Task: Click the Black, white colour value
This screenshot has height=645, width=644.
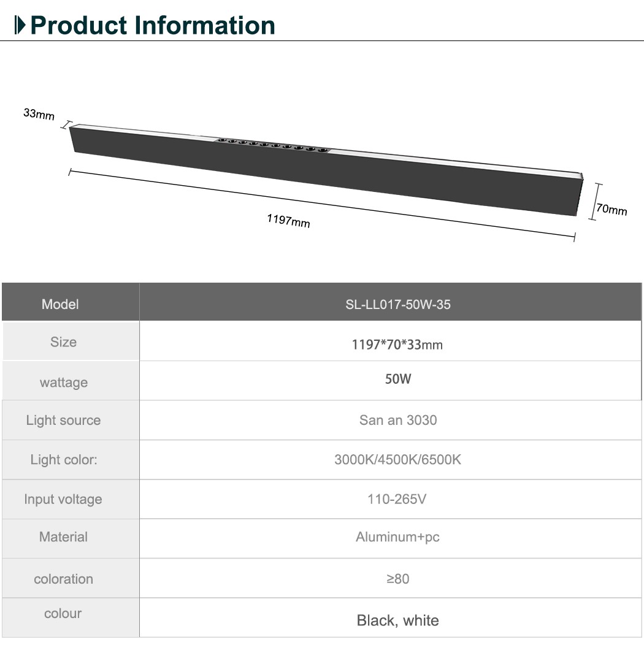Action: click(x=397, y=620)
